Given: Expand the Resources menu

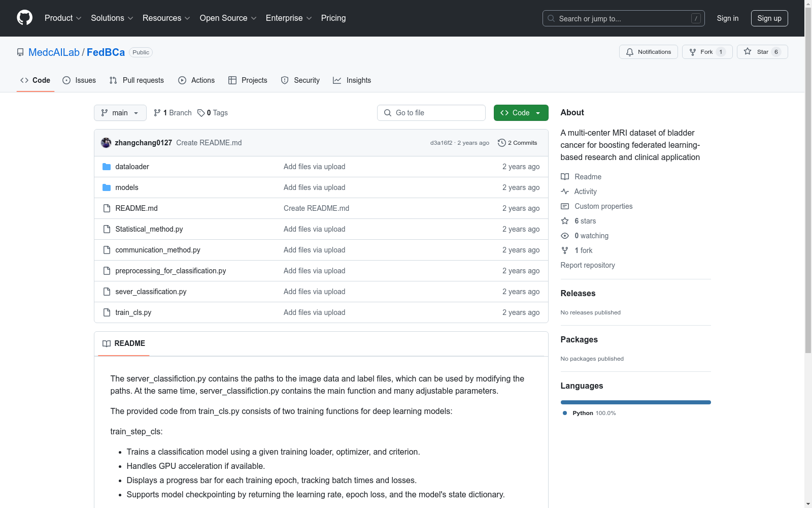Looking at the screenshot, I should click(x=166, y=18).
